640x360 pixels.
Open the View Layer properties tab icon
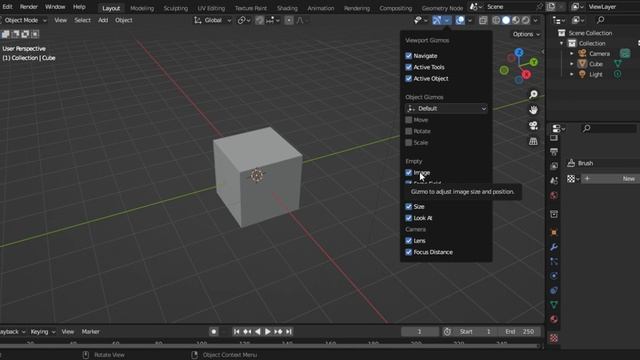(554, 166)
